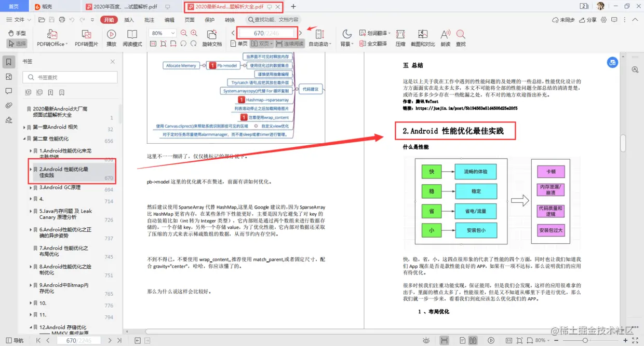Viewport: 644px width, 346px height.
Task: Activate the 选择 selection mode
Action: (18, 44)
